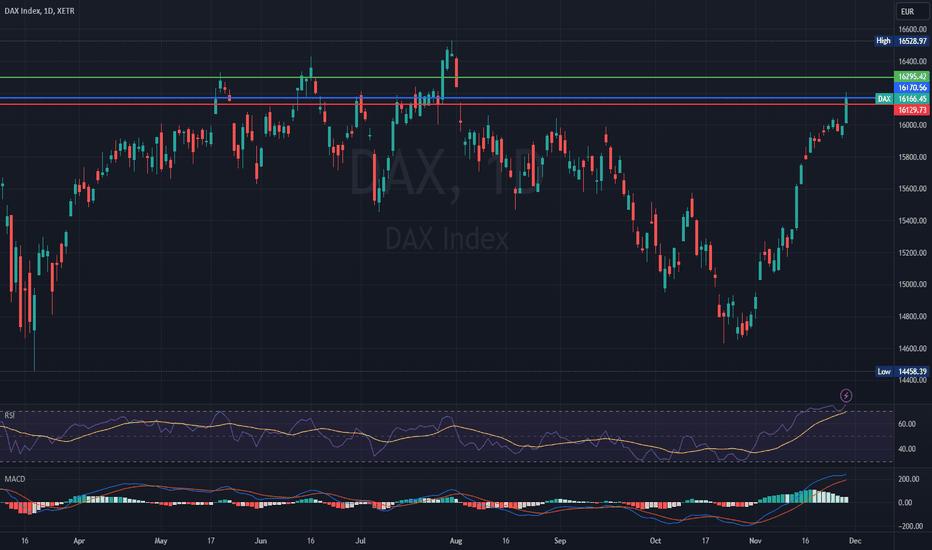The height and width of the screenshot is (550, 932).
Task: Click the MACD 0.00 axis value
Action: point(905,503)
